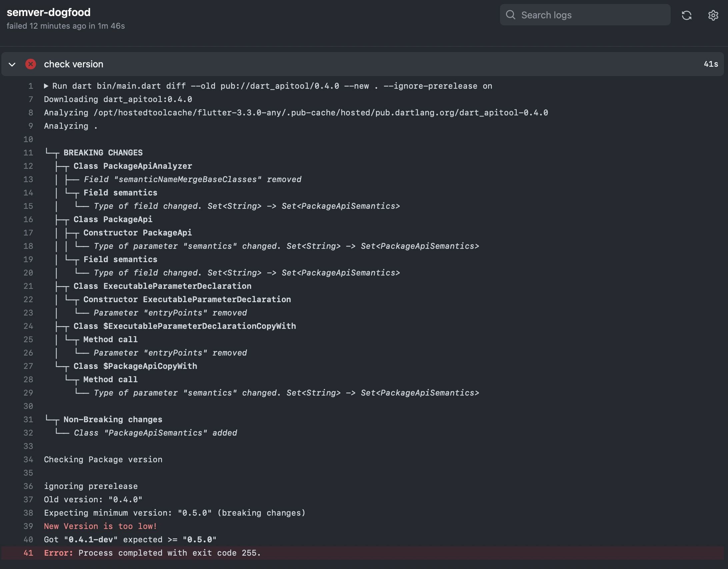Viewport: 728px width, 569px height.
Task: Click line number 41 link
Action: (28, 553)
